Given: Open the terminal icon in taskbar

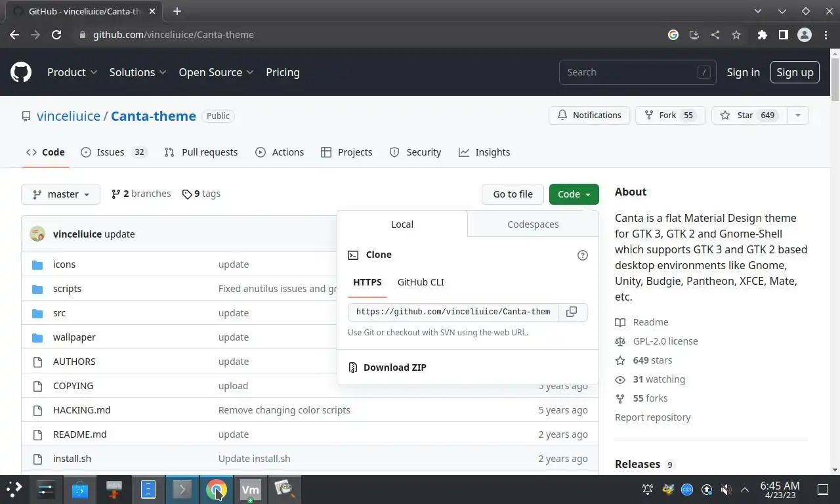Looking at the screenshot, I should click(182, 489).
